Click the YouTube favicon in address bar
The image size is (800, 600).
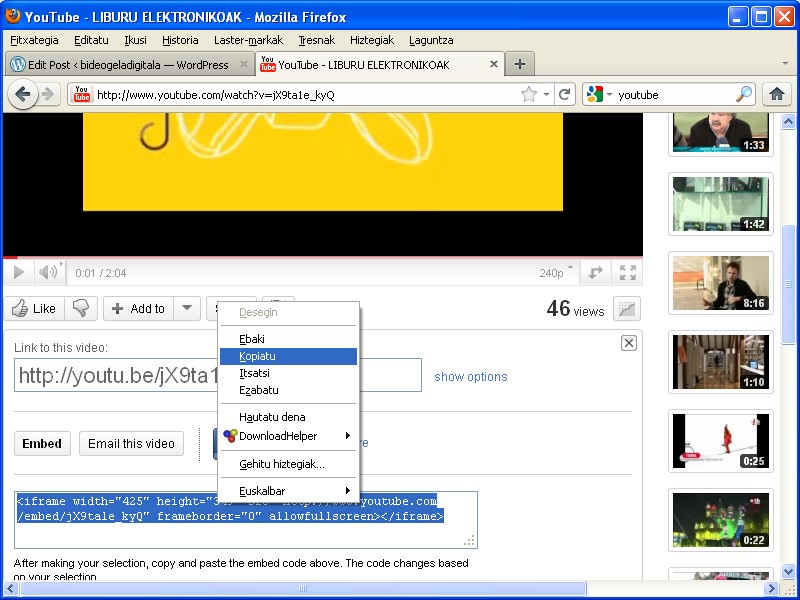click(x=82, y=94)
